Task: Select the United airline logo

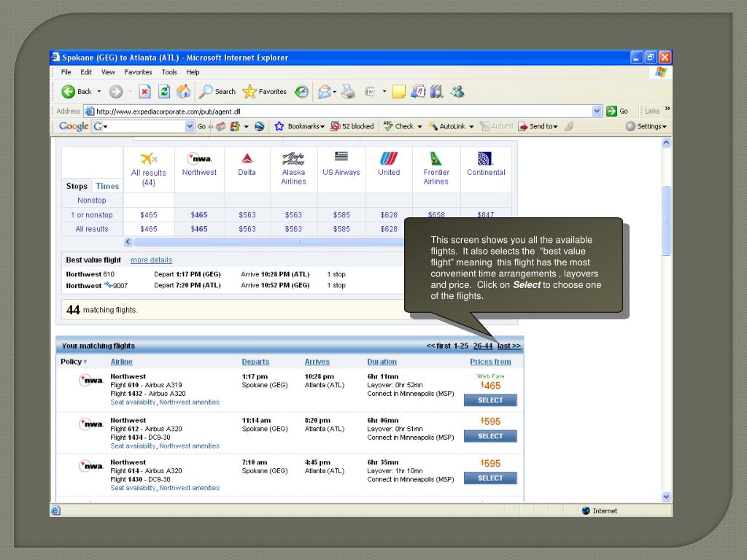Action: pyautogui.click(x=389, y=158)
